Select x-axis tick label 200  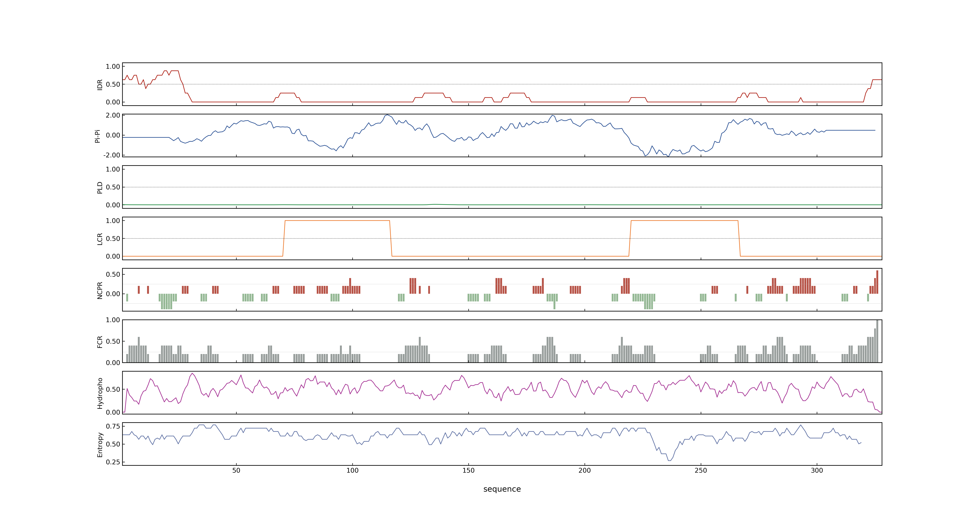tap(585, 470)
